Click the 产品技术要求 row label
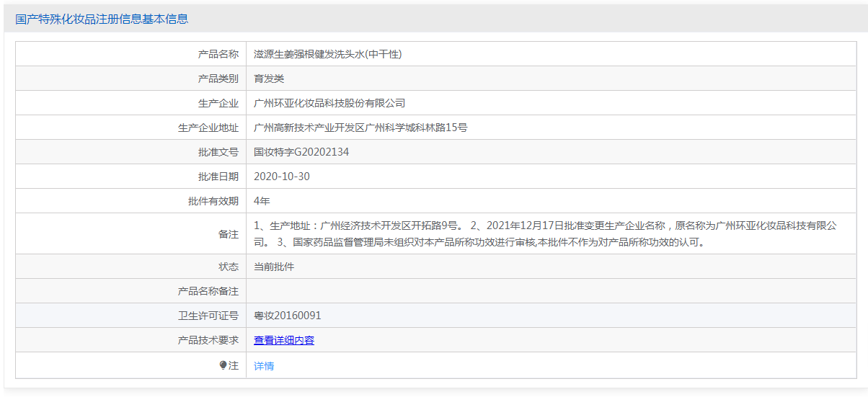The width and height of the screenshot is (868, 397). point(208,340)
